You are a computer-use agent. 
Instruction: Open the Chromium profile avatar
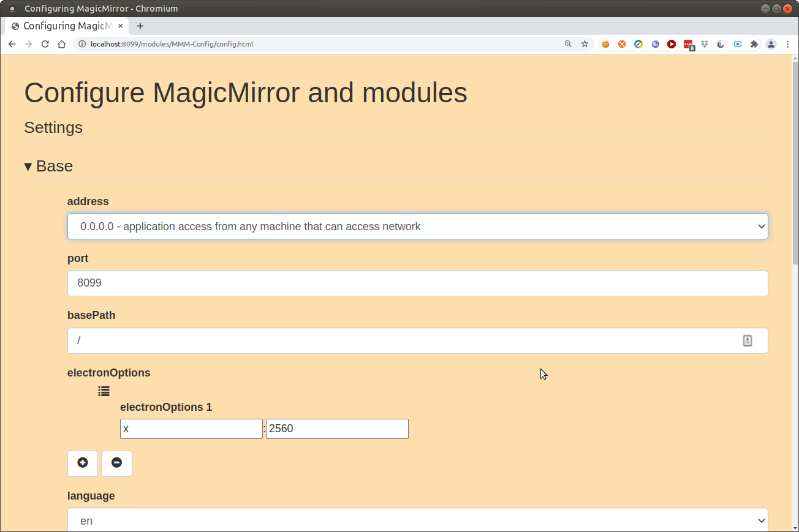click(x=771, y=44)
